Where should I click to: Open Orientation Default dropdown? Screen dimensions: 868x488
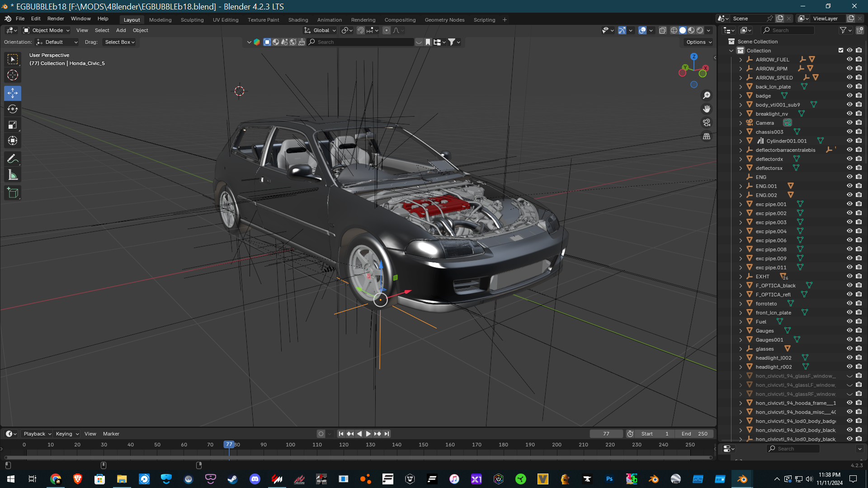57,42
